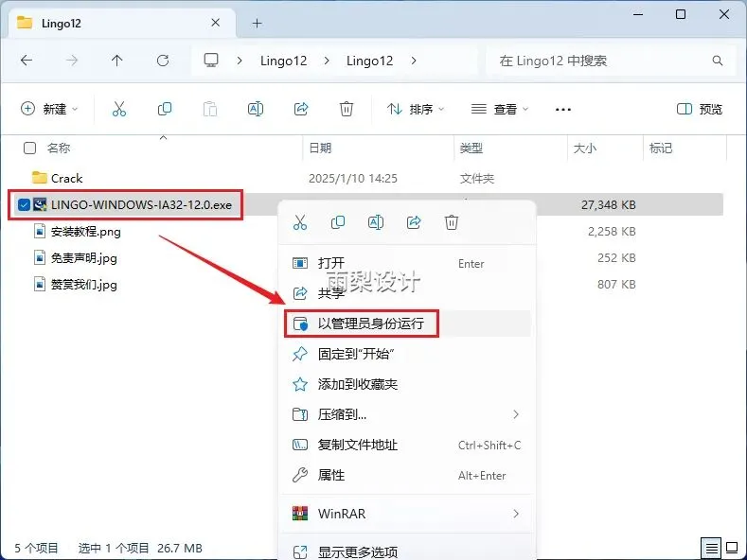Click the 807 KB size cell

(616, 285)
